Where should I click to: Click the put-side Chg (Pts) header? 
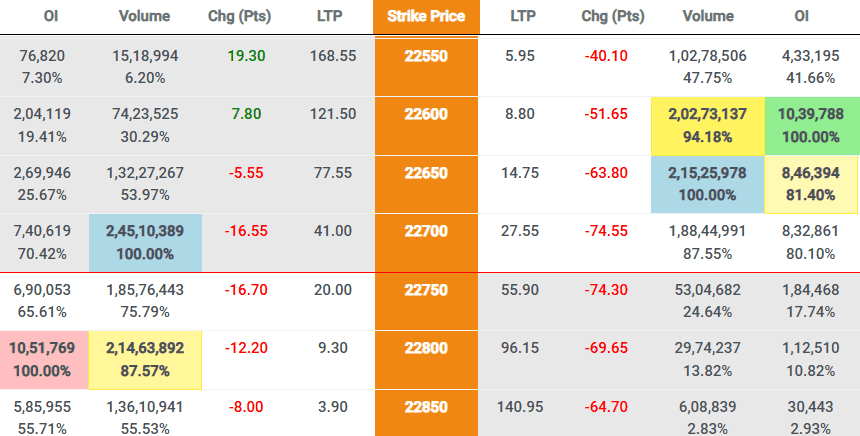pyautogui.click(x=613, y=16)
